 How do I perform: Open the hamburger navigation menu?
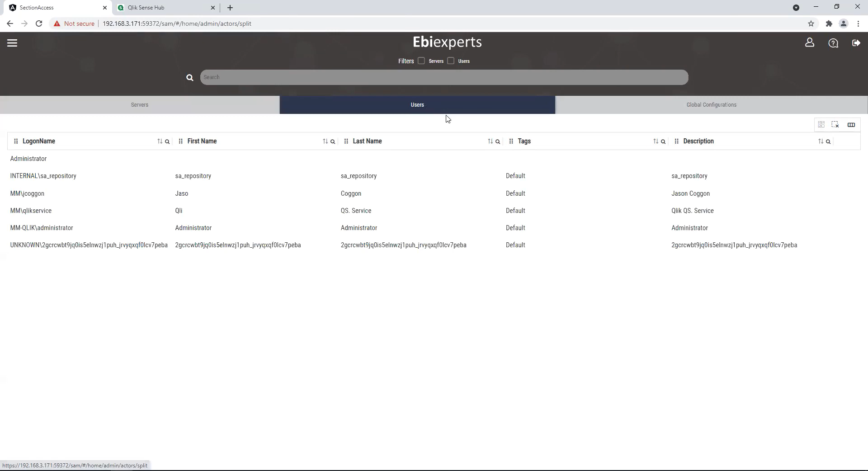(x=12, y=43)
